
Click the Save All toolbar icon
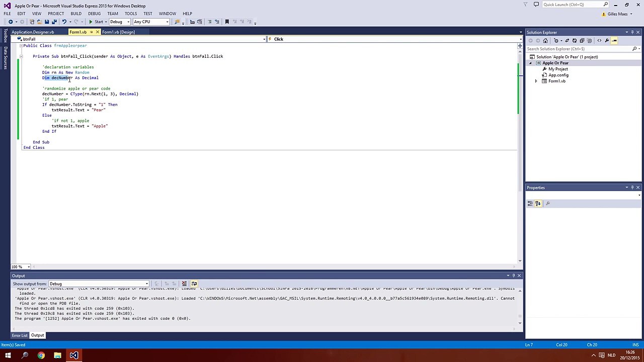54,22
